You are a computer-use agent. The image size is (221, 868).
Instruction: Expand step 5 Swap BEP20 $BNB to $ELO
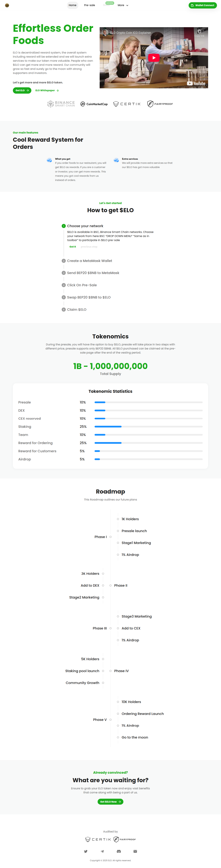[88, 297]
